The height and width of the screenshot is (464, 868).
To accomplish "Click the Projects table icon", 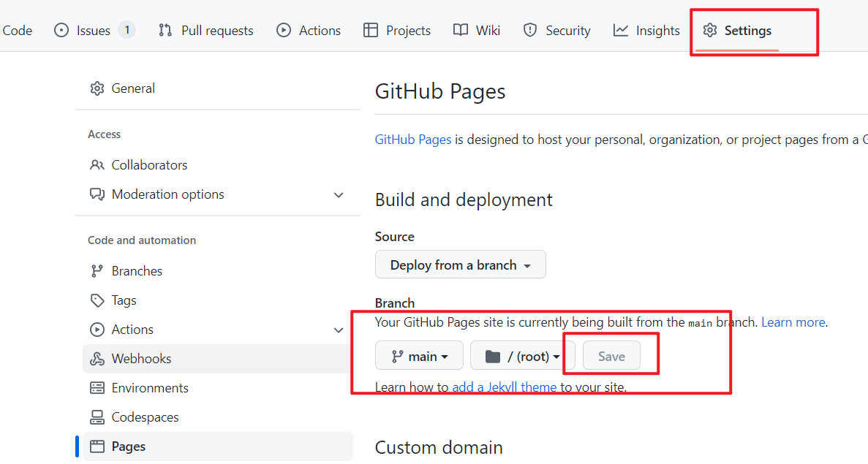I will (370, 31).
